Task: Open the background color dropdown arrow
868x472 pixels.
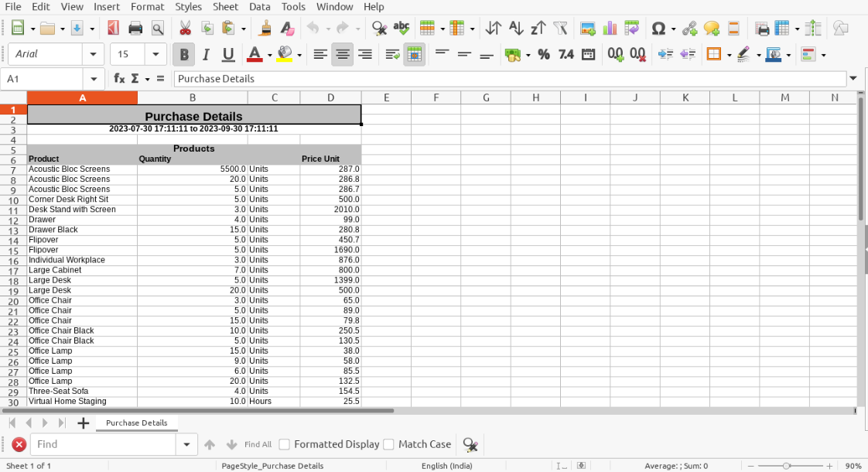Action: pos(299,55)
